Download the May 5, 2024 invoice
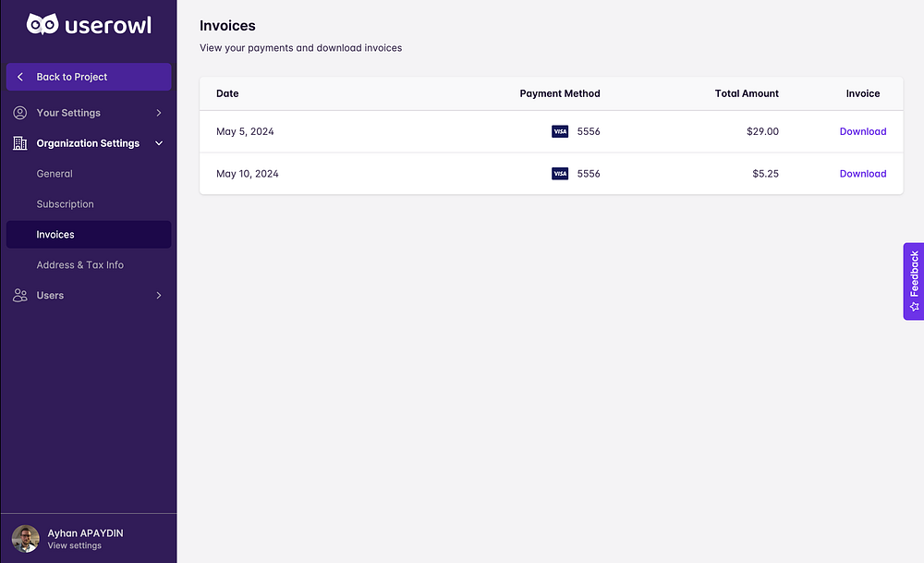 click(862, 131)
